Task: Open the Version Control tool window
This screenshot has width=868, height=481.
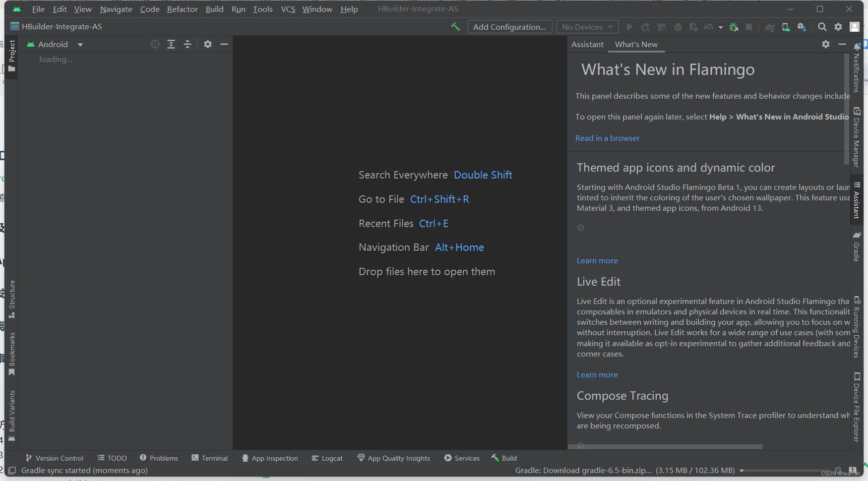Action: (x=55, y=458)
